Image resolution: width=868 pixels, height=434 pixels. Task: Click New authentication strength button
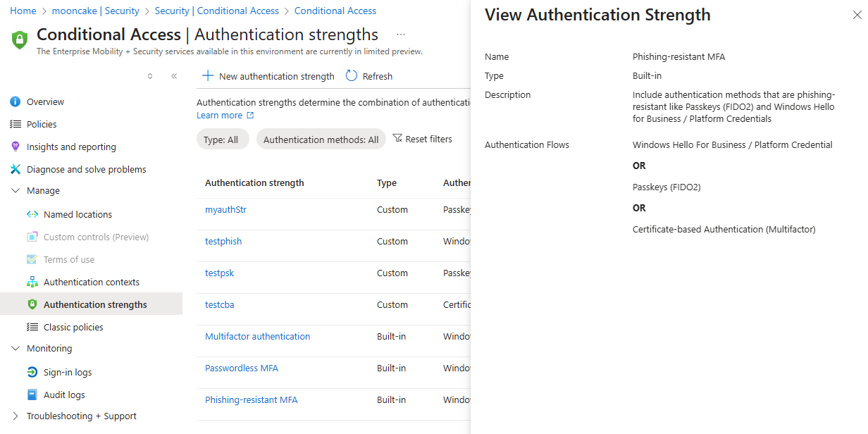click(x=268, y=76)
